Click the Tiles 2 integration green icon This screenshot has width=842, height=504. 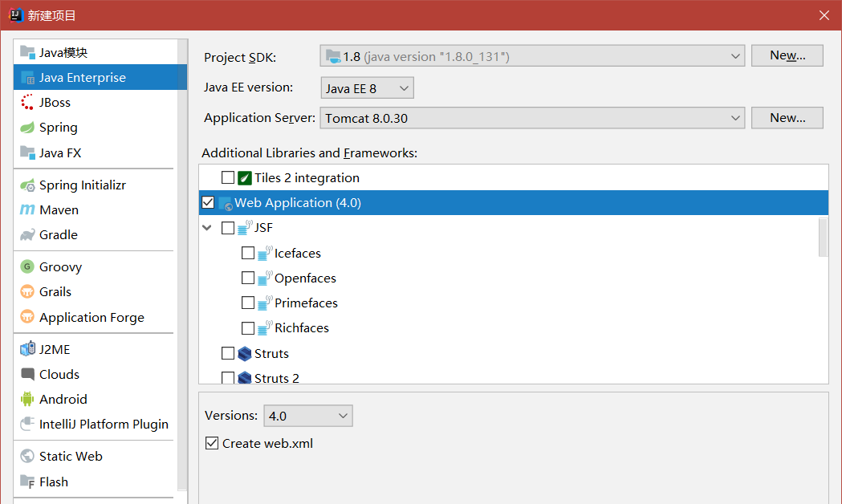pyautogui.click(x=245, y=177)
